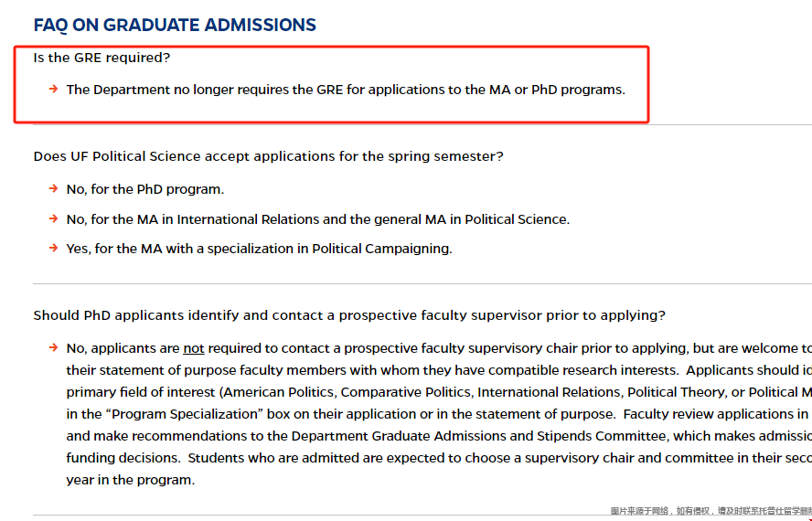Viewport: 812px width, 521px height.
Task: Click the "American Politics, Comparative Politics" fields line
Action: (x=439, y=392)
